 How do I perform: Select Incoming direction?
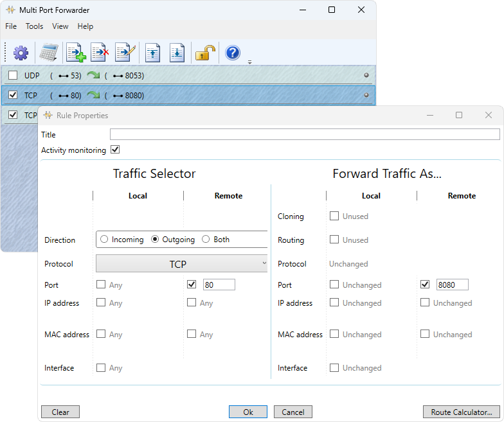[x=104, y=239]
